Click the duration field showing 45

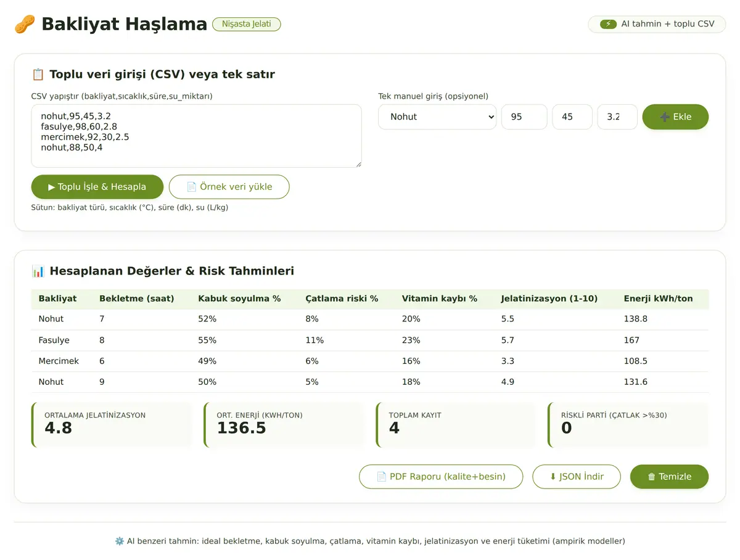[x=572, y=117]
